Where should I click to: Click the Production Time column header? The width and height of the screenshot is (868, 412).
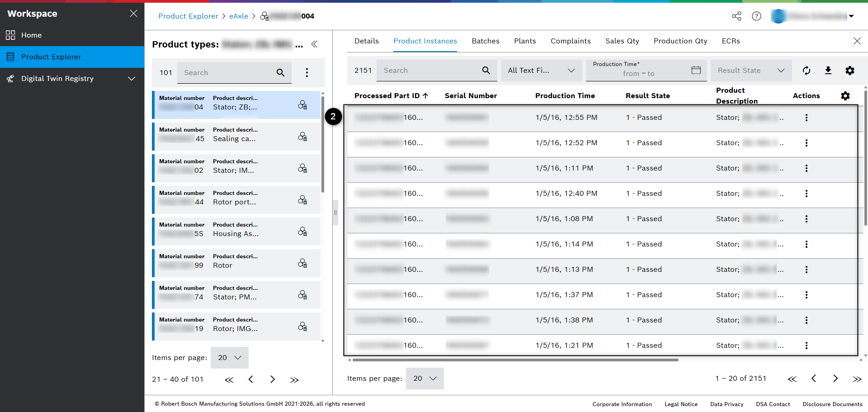point(565,96)
